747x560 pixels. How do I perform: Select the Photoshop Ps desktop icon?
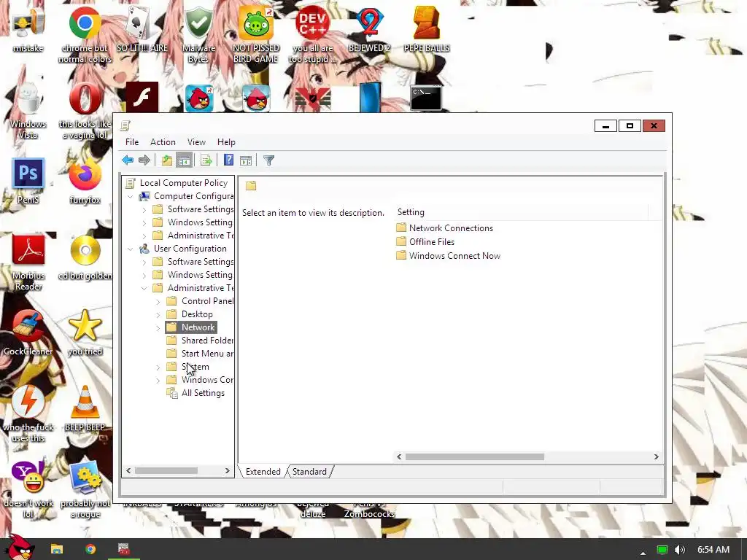(28, 181)
